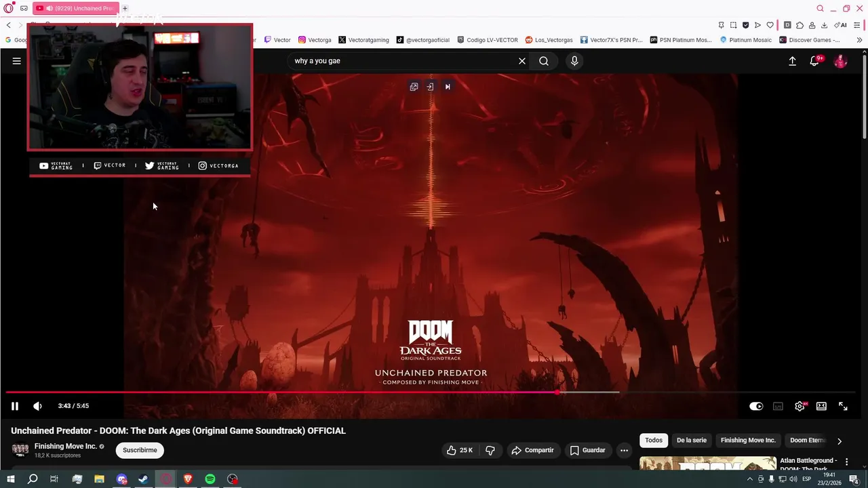Show more filter chips arrow
Screen dimensions: 868x488
click(840, 441)
